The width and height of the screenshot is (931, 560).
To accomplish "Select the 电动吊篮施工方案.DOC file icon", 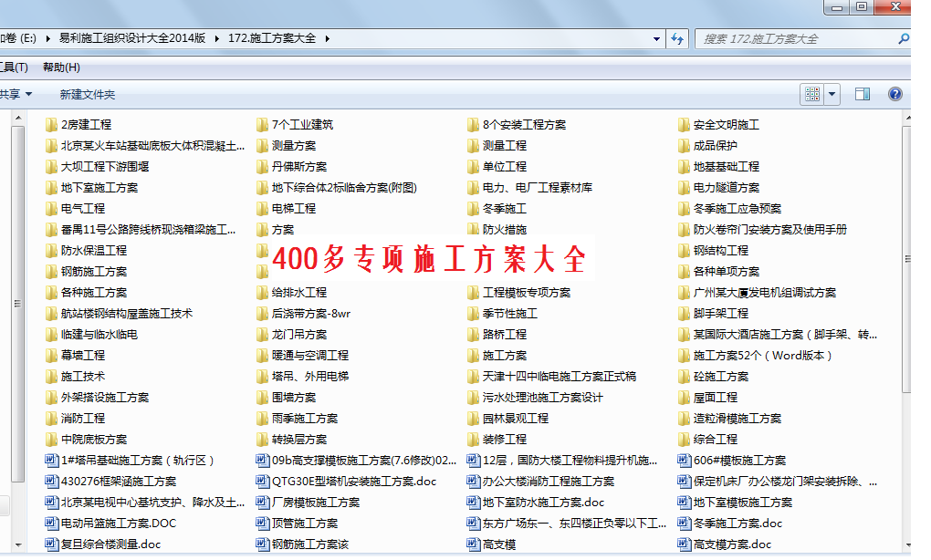I will click(x=52, y=524).
